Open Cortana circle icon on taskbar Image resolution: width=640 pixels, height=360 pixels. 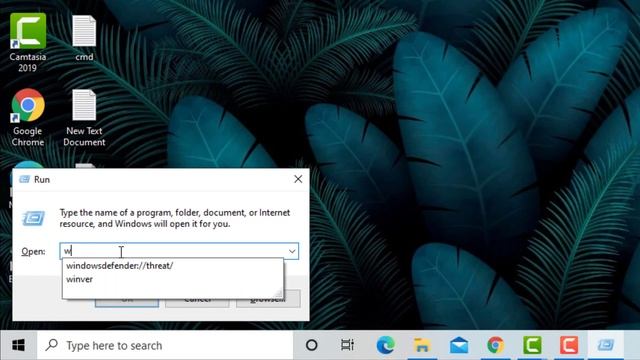[x=311, y=345]
